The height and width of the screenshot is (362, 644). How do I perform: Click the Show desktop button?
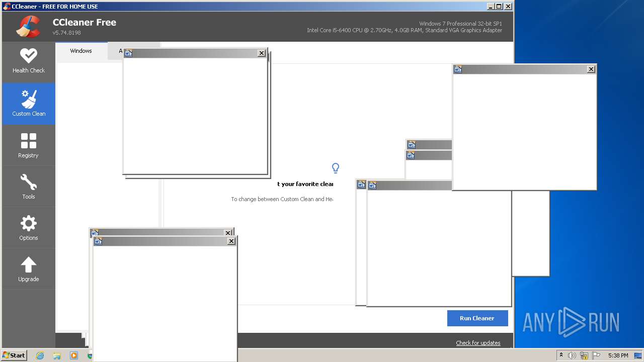[x=638, y=355]
